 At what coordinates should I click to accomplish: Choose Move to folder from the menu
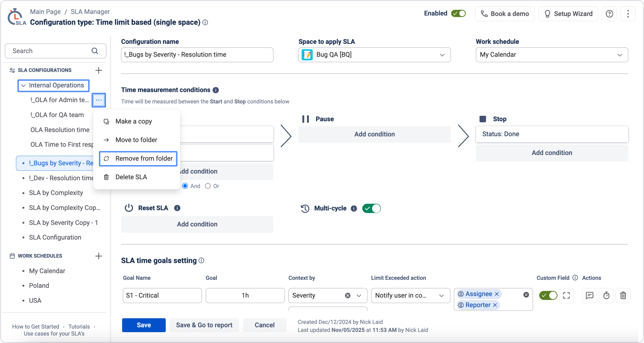(137, 140)
